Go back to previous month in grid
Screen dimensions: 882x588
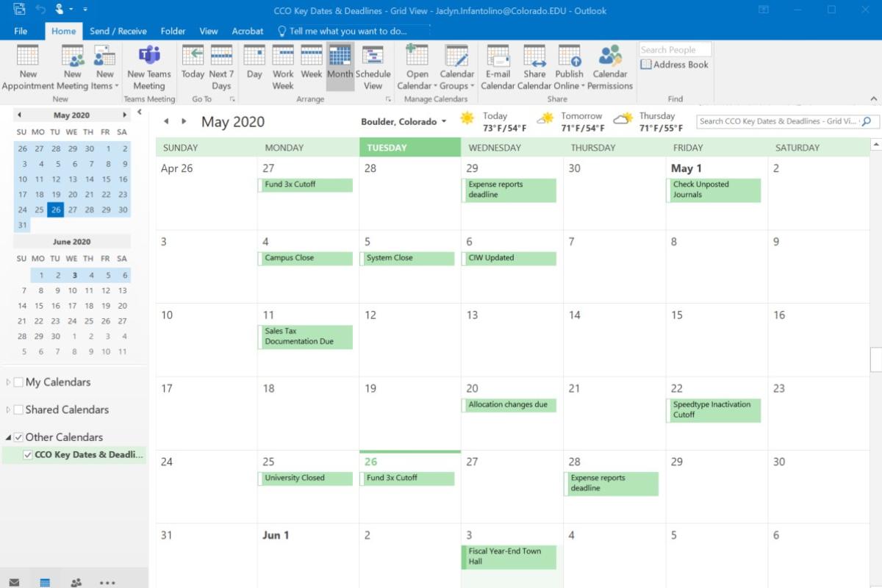click(166, 121)
